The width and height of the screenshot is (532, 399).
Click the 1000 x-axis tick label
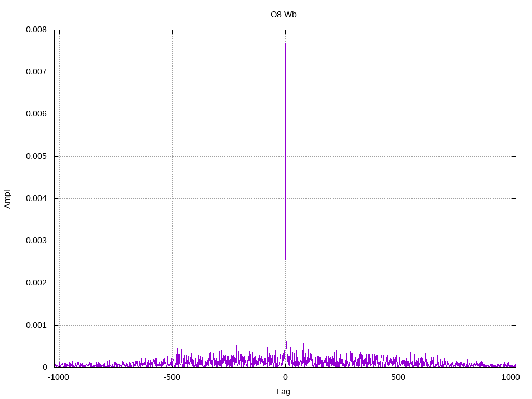[511, 377]
